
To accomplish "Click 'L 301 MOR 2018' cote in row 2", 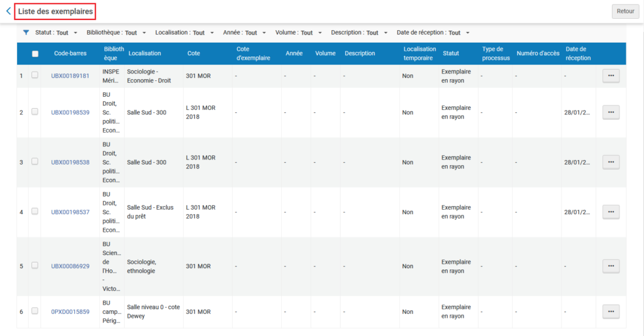I will (201, 112).
